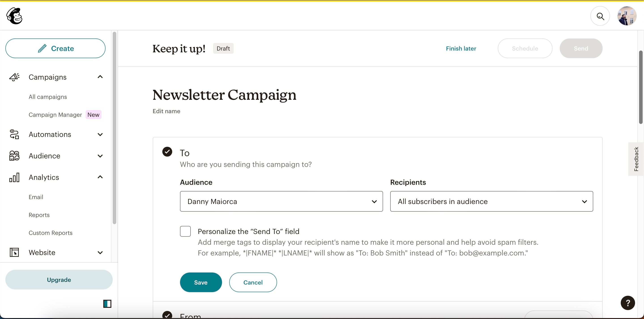Open the All subscribers recipients dropdown
The image size is (644, 319).
[x=491, y=201]
